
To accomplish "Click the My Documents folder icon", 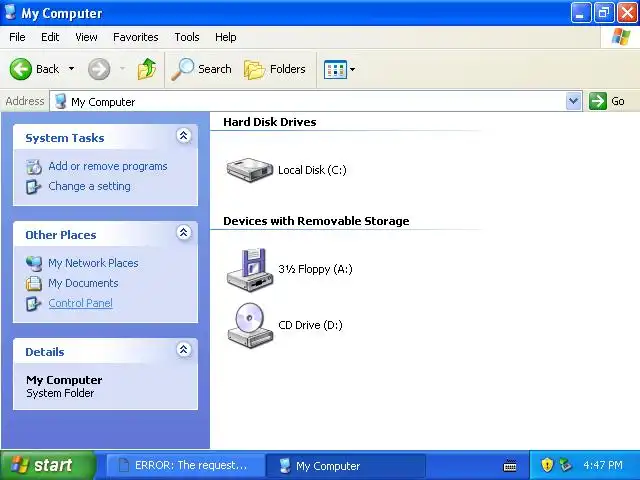I will [34, 283].
